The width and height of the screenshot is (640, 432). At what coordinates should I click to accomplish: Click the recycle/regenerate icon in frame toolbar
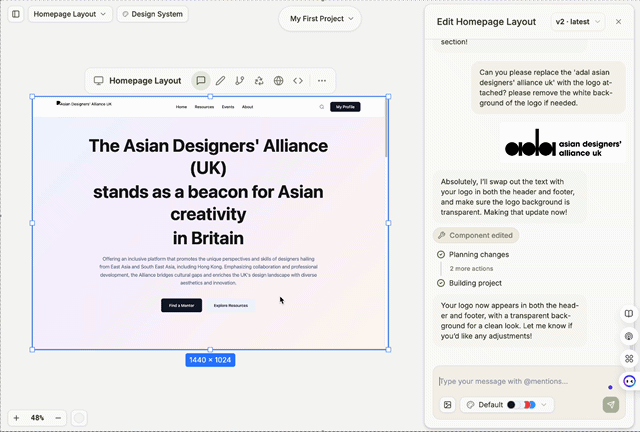[x=259, y=81]
